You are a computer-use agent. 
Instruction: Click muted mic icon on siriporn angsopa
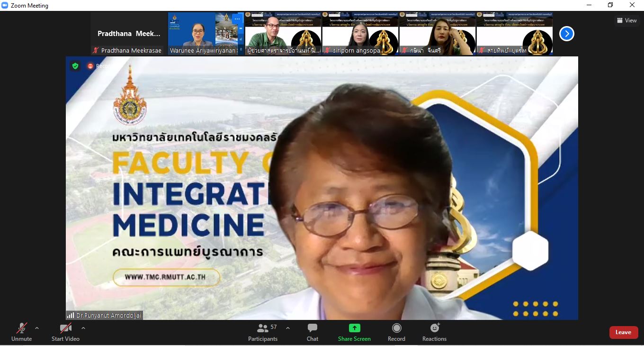(327, 50)
